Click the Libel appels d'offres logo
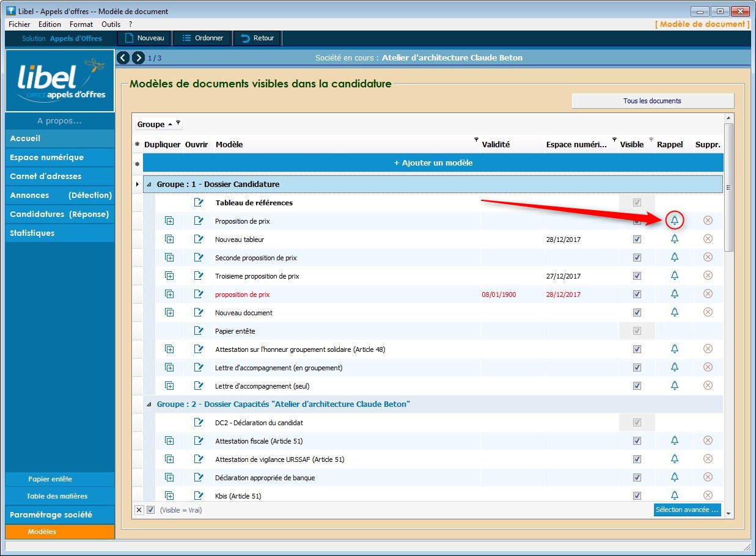756x556 pixels. click(60, 81)
